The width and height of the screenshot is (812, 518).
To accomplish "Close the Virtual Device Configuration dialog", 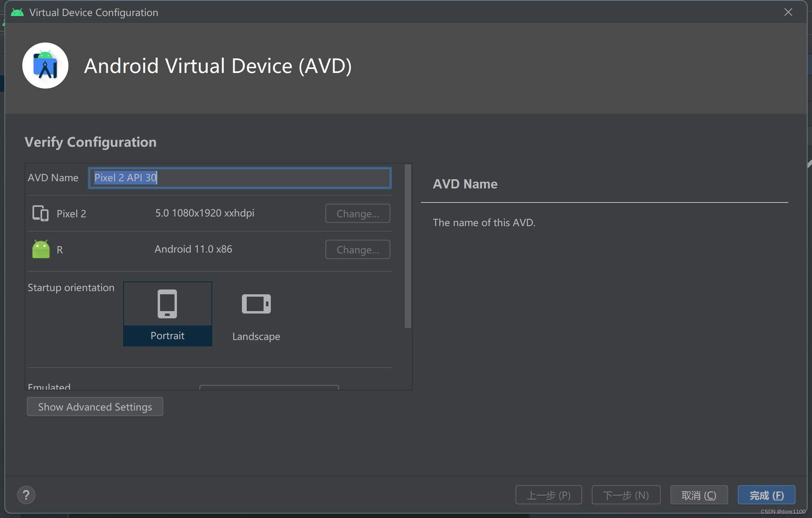I will pos(788,12).
